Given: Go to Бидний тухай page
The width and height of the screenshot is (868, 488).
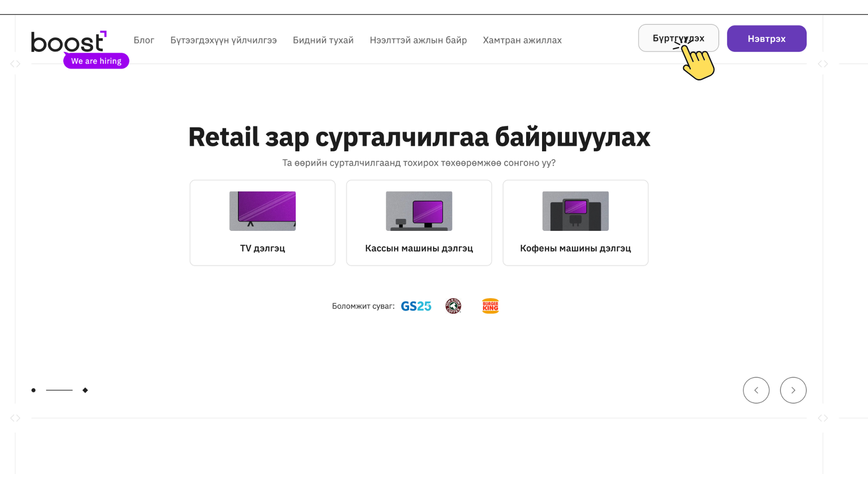Looking at the screenshot, I should coord(323,40).
